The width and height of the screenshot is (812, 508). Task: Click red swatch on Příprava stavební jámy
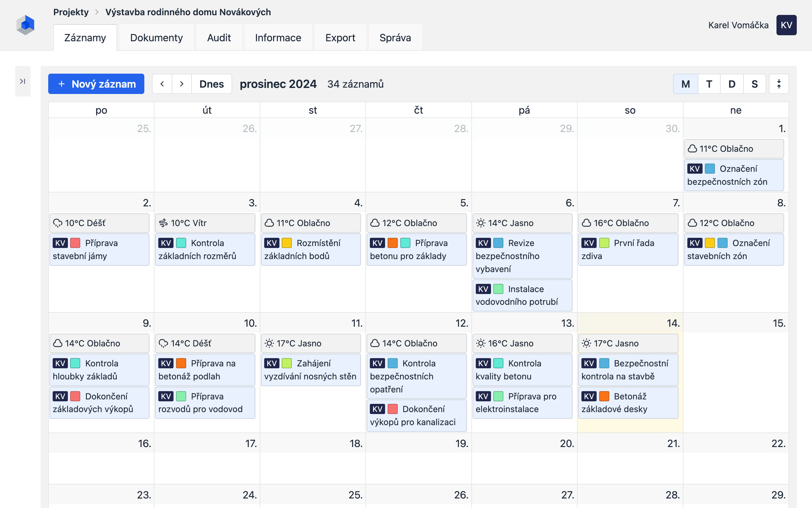75,243
